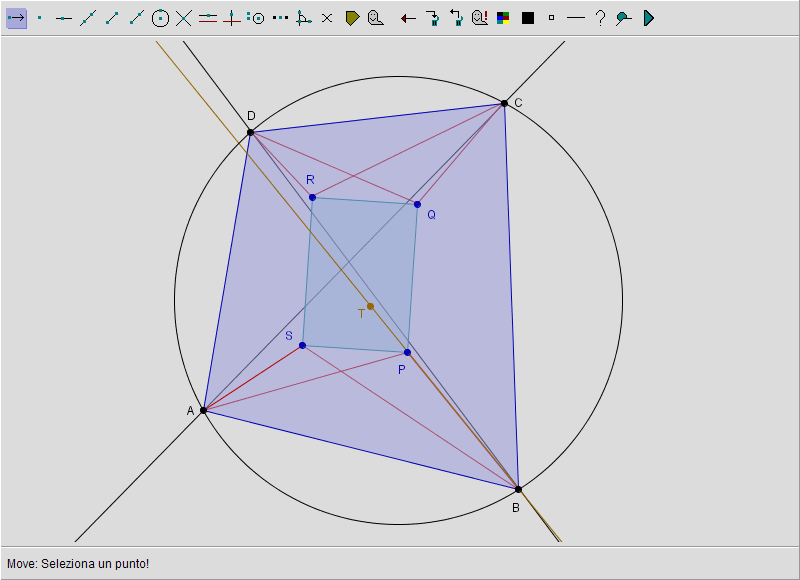Select point C on the circle
This screenshot has height=580, width=800.
click(x=505, y=104)
